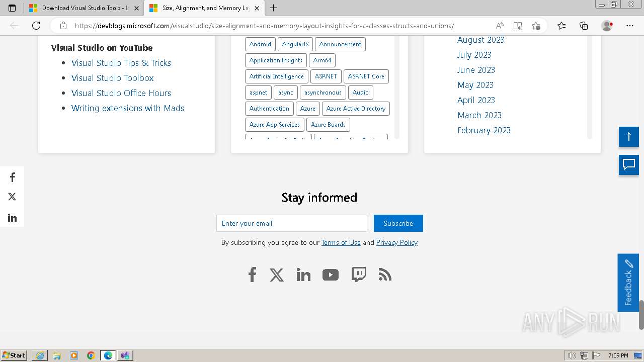The width and height of the screenshot is (644, 362).
Task: Open the Terms of Use link
Action: (x=341, y=242)
